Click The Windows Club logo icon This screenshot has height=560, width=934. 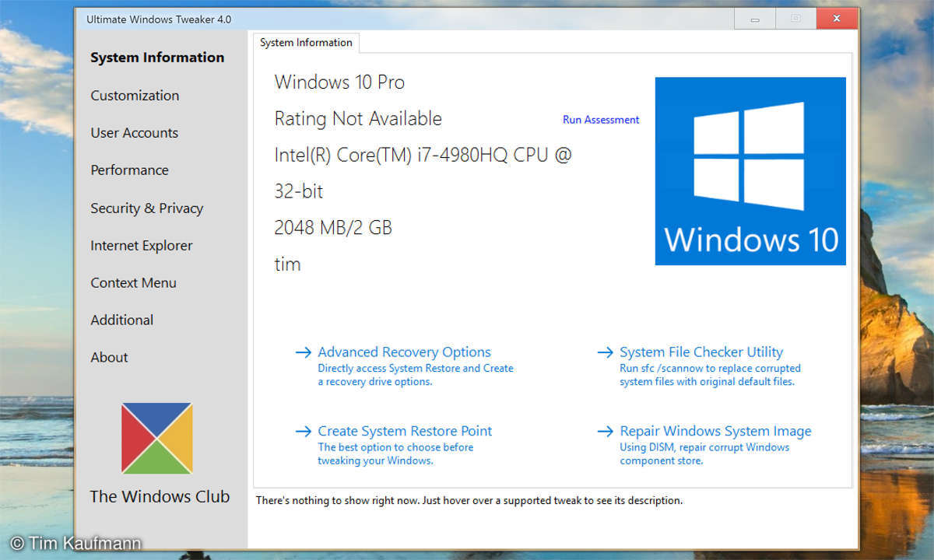[156, 438]
